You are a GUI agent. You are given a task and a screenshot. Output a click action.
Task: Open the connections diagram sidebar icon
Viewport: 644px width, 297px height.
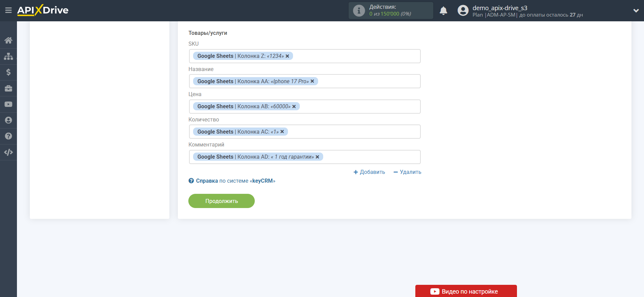pyautogui.click(x=8, y=56)
